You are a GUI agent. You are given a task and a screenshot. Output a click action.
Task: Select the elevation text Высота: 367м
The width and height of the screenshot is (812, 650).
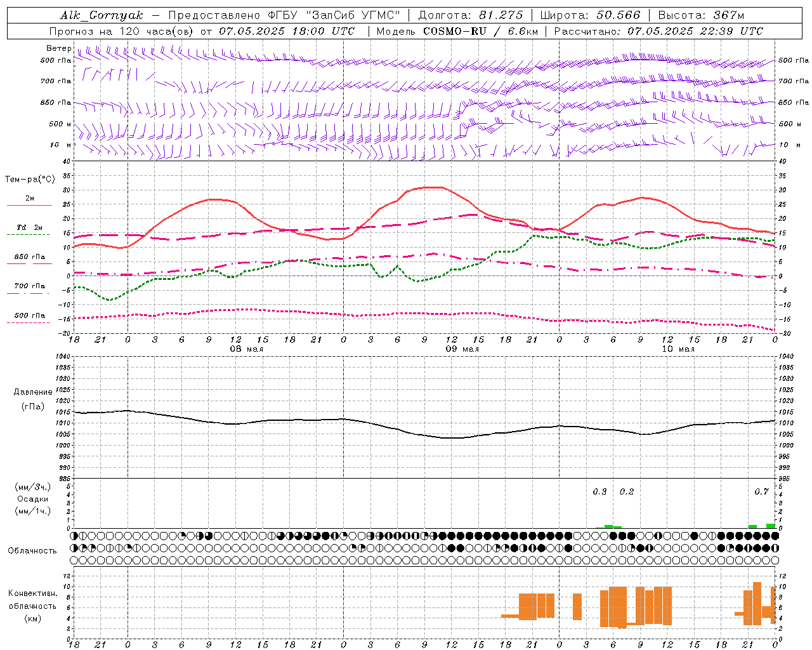(701, 15)
